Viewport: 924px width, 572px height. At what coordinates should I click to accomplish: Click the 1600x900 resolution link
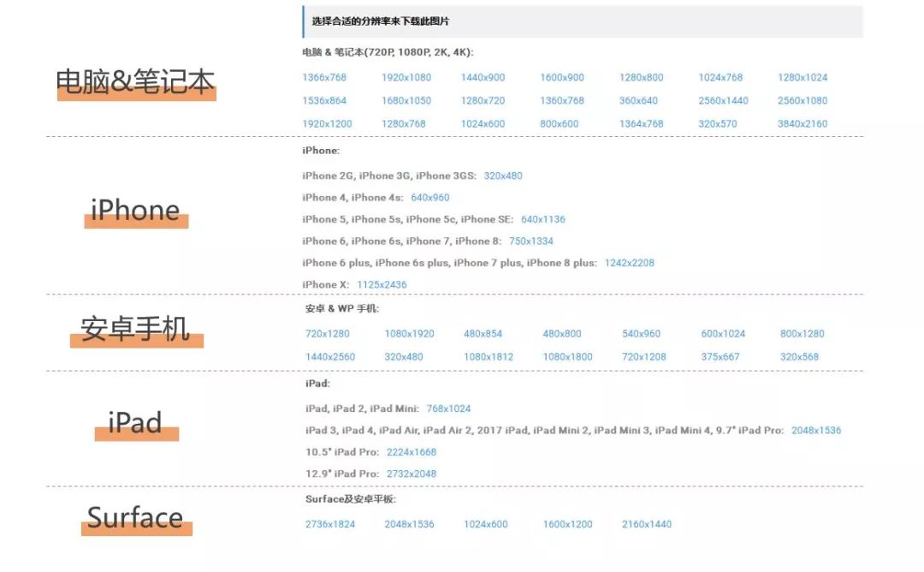(x=561, y=77)
